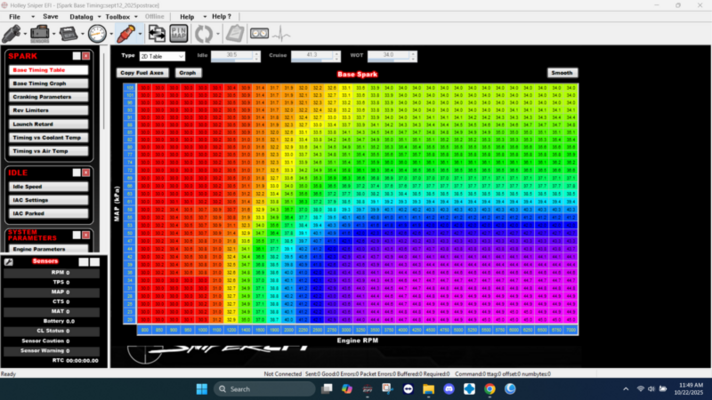Click second white square in Sensors header
This screenshot has height=400, width=712.
(94, 262)
